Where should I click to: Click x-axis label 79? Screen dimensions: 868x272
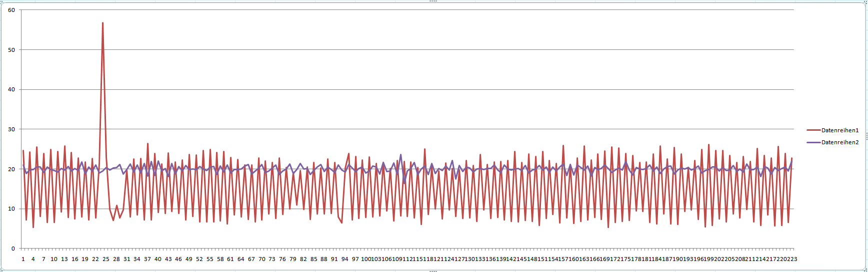[x=293, y=259]
